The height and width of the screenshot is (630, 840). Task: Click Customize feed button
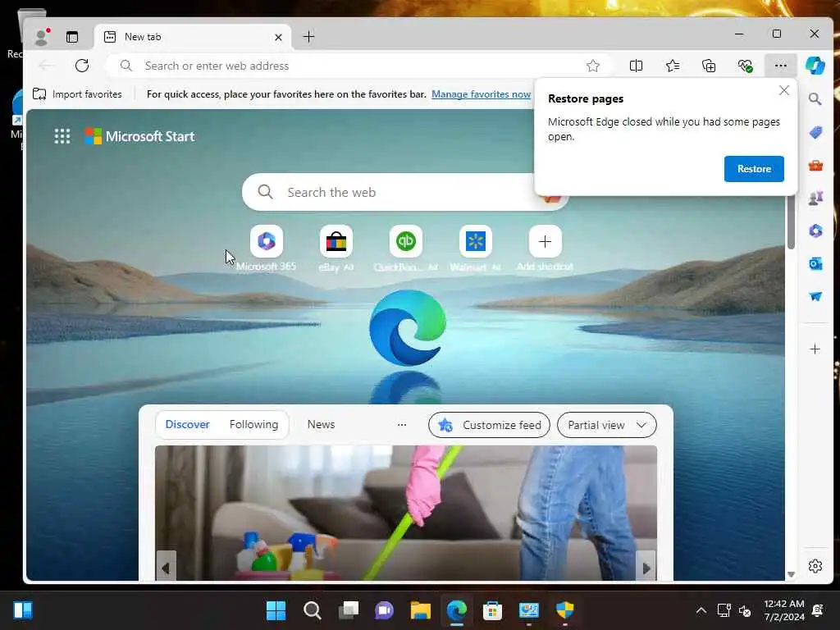pos(489,425)
